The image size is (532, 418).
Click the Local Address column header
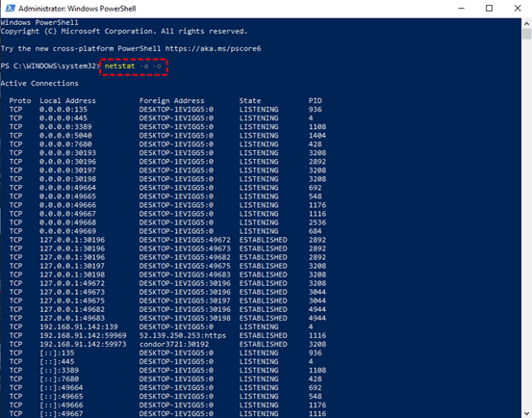[x=67, y=100]
